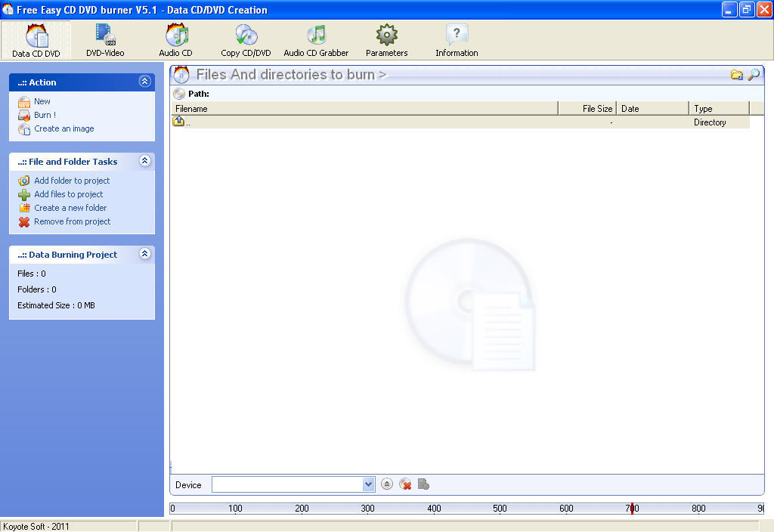Erase the rewritable disc
The width and height of the screenshot is (774, 532).
(406, 484)
